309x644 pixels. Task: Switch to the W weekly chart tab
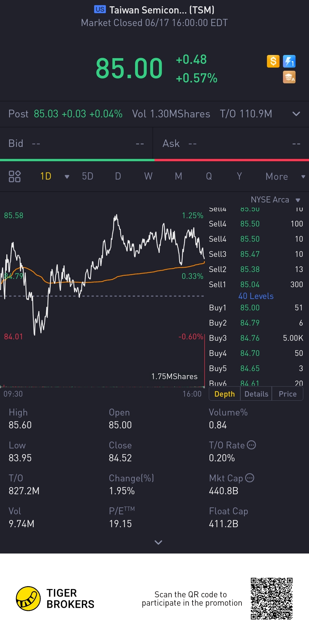(148, 176)
